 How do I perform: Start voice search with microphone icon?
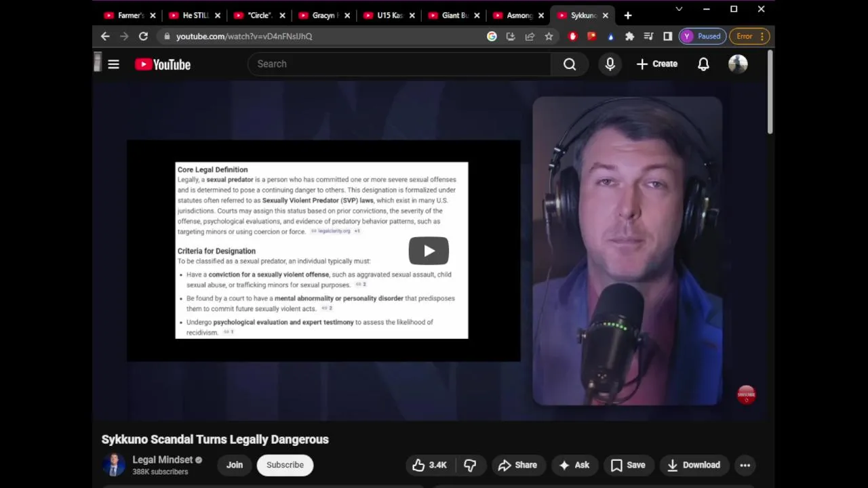click(610, 64)
